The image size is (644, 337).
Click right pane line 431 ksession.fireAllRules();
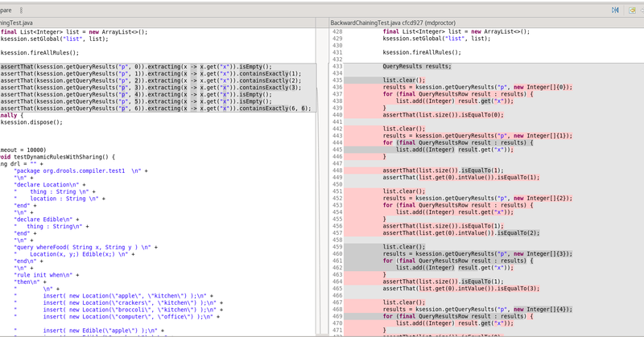422,52
